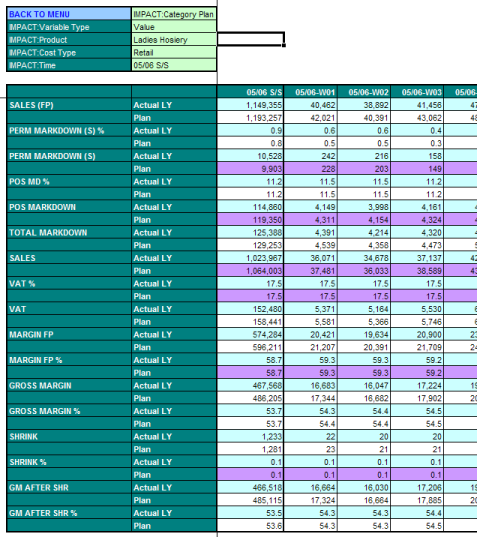Select W02 cell value 16,030
Screen dimensions: 477x537
tap(364, 488)
